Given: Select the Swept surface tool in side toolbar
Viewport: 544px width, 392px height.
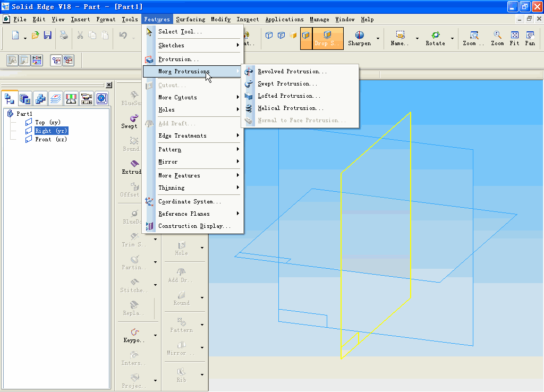Looking at the screenshot, I should coord(130,122).
